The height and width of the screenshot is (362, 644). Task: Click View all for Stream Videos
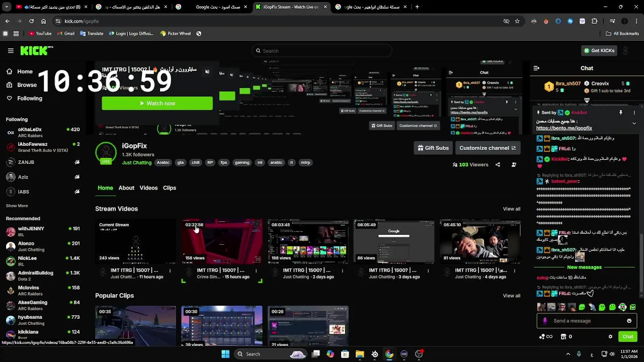pos(511,209)
